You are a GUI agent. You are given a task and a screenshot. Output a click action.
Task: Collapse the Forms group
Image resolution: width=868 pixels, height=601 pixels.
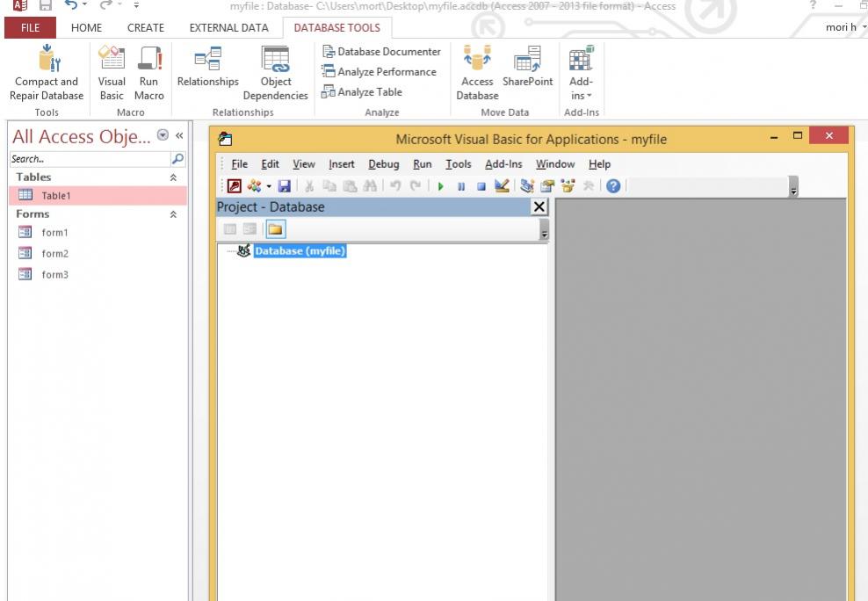click(173, 214)
